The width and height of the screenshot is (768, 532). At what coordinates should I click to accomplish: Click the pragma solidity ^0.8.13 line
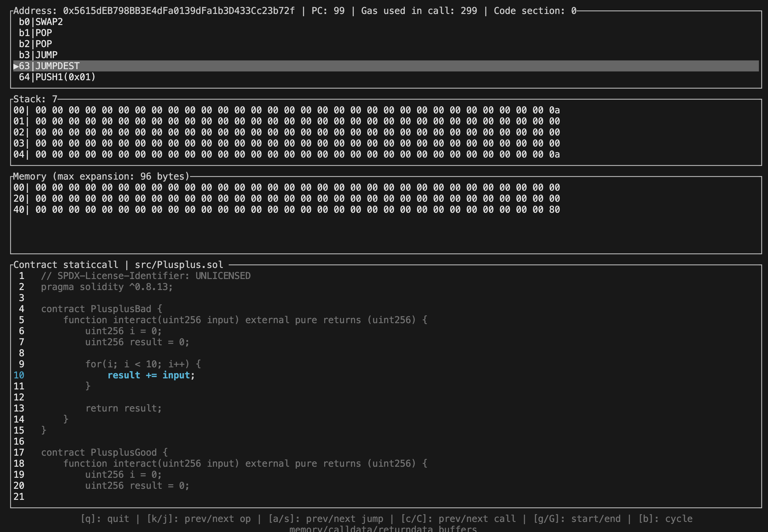point(107,287)
